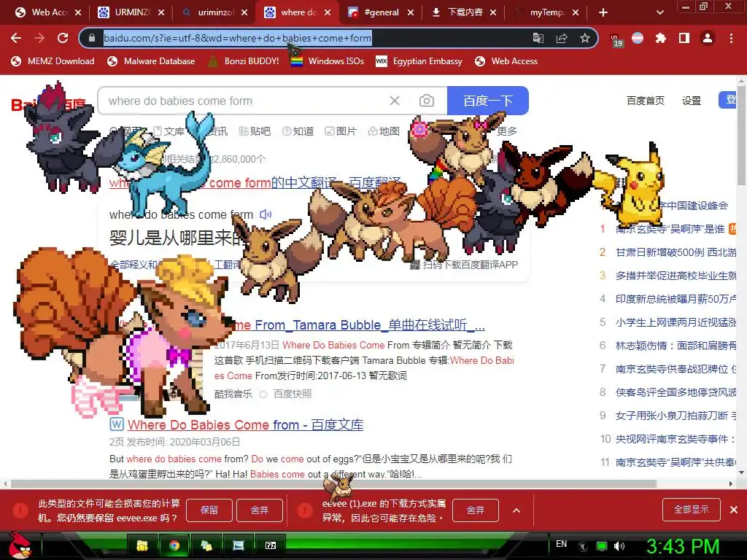747x560 pixels.
Task: Select the 文库 search category
Action: [169, 131]
